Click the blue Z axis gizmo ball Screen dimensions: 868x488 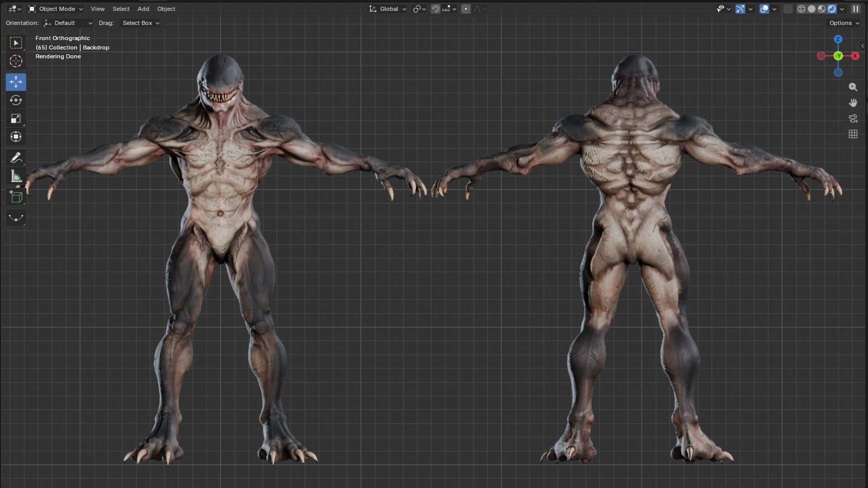pyautogui.click(x=838, y=39)
